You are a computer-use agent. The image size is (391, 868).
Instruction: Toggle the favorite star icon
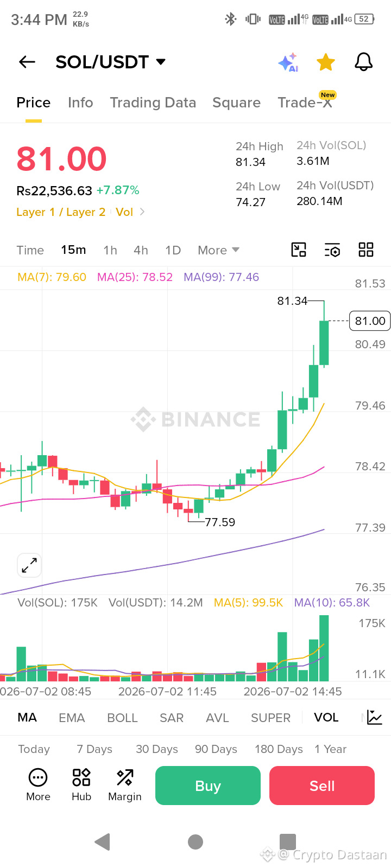click(x=326, y=62)
